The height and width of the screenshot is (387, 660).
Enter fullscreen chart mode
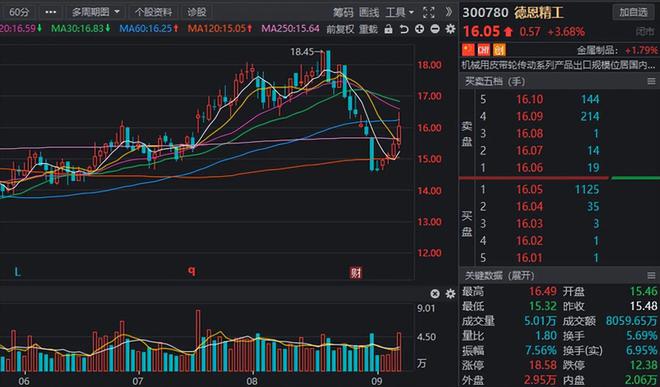point(428,12)
